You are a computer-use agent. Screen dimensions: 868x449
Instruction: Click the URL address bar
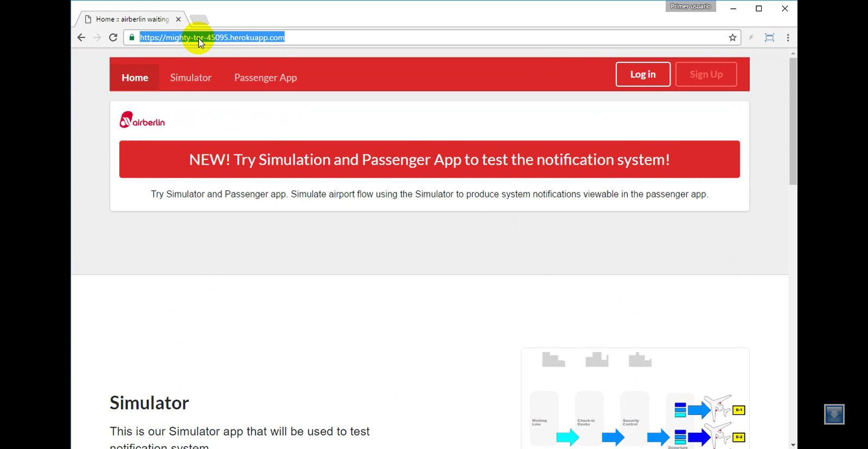[x=431, y=37]
